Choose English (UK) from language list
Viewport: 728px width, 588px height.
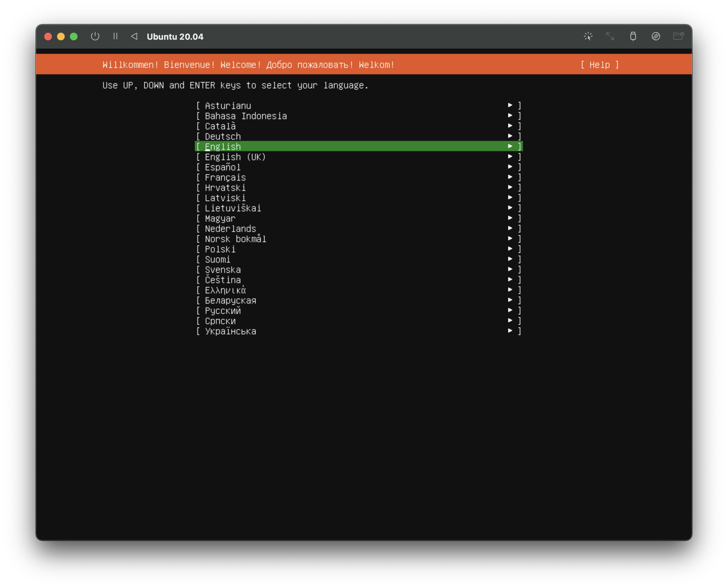tap(235, 157)
